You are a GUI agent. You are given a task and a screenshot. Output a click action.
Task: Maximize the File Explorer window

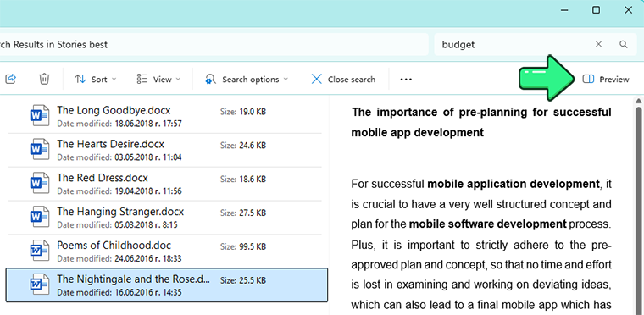pyautogui.click(x=596, y=10)
